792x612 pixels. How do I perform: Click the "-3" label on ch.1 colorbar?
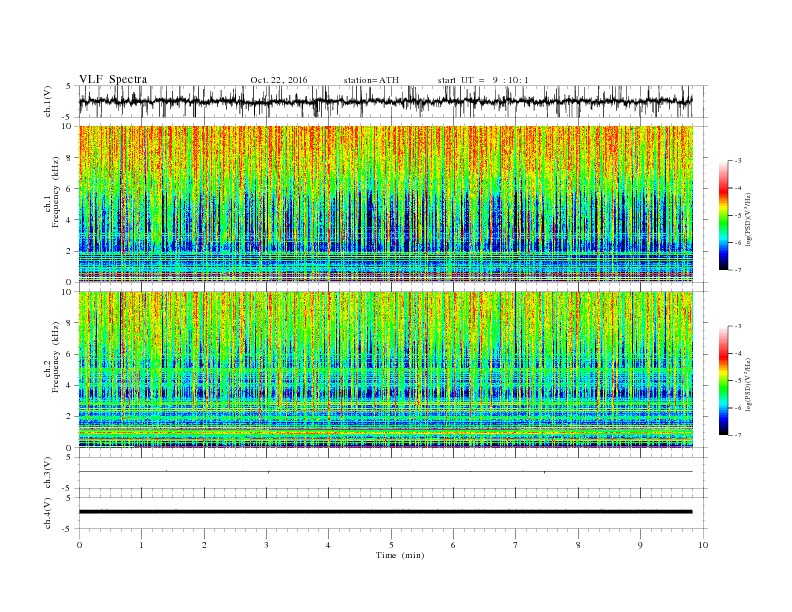click(x=738, y=161)
